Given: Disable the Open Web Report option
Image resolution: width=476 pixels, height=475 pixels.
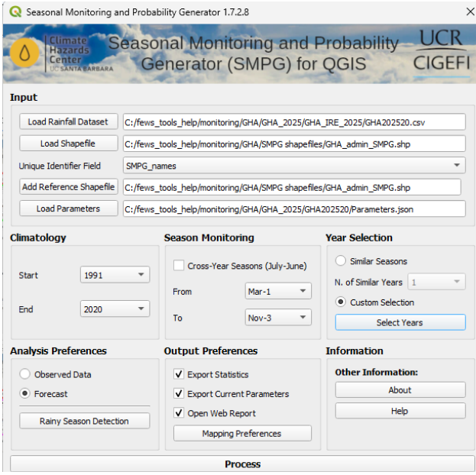Looking at the screenshot, I should coord(179,413).
